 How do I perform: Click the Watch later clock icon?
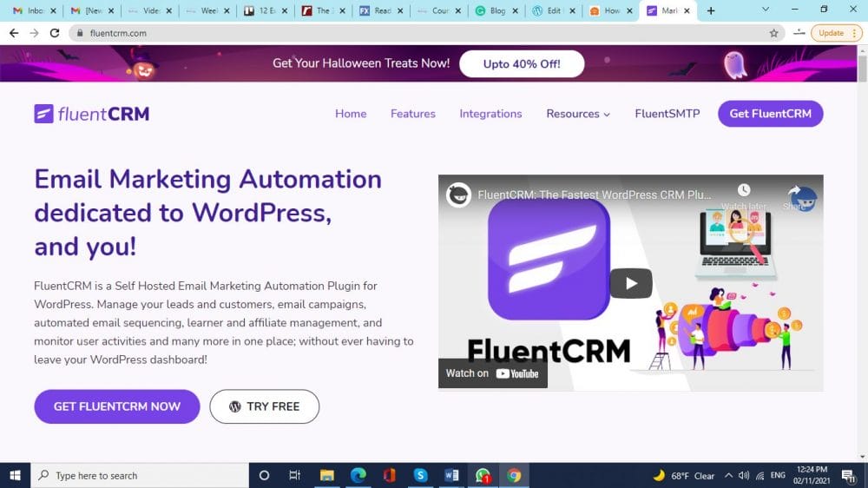(744, 191)
